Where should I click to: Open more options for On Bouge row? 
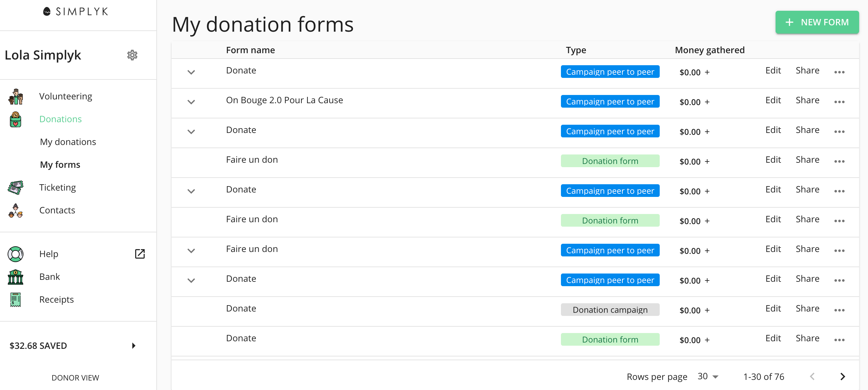pos(839,102)
